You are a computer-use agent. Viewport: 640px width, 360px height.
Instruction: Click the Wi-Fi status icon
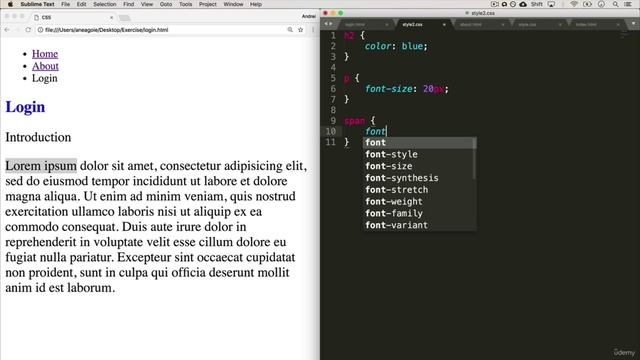point(574,4)
